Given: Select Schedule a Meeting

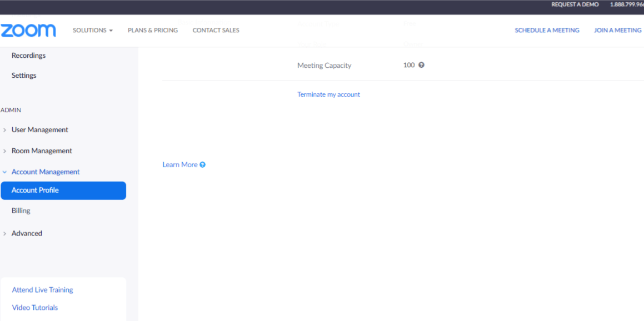Looking at the screenshot, I should click(x=547, y=31).
